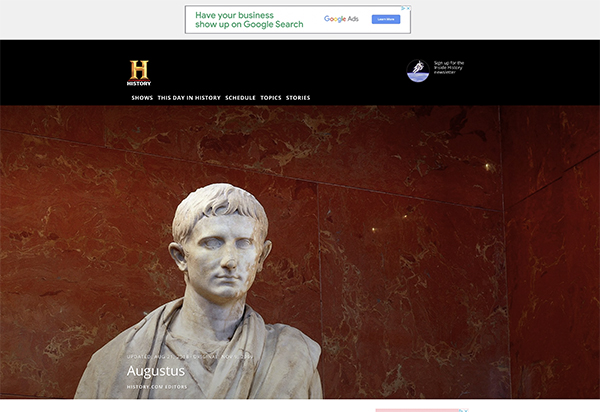Go to This Day in History
600x412 pixels.
(189, 98)
